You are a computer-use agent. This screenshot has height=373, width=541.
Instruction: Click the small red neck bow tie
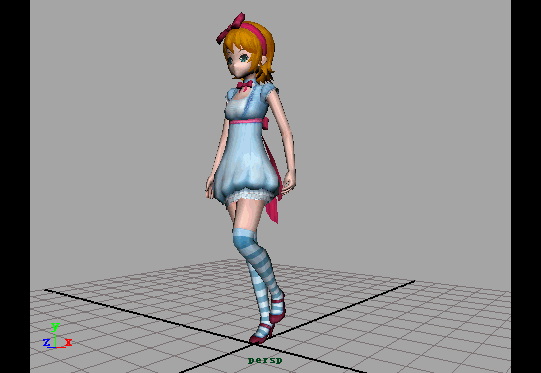(x=244, y=85)
